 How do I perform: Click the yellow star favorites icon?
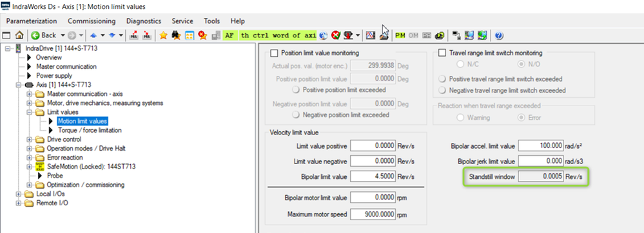pyautogui.click(x=164, y=35)
